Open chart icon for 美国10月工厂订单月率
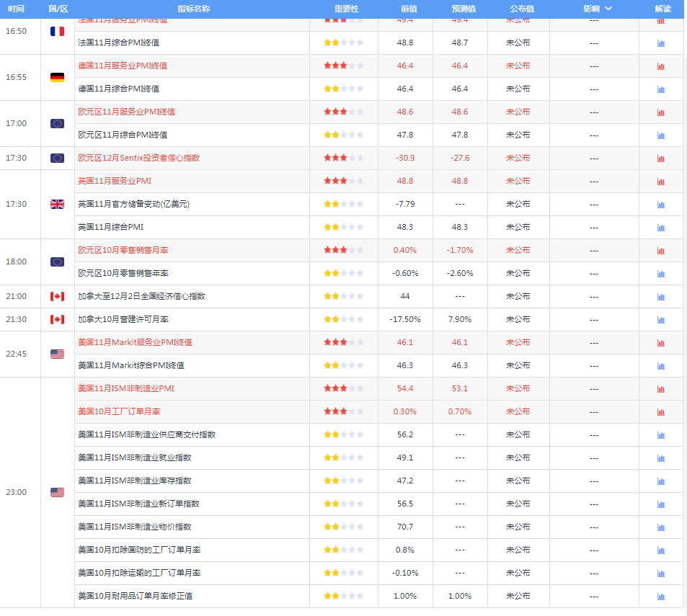Image resolution: width=687 pixels, height=616 pixels. point(661,412)
